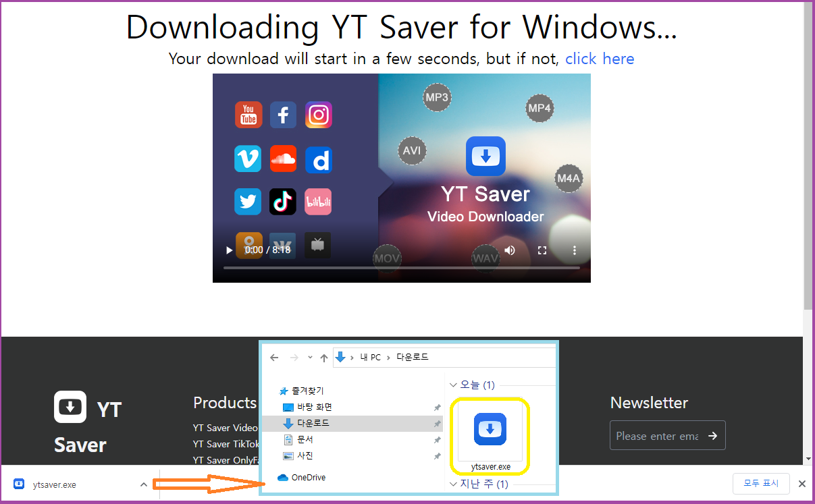
Task: Click the page scrollbar down arrow
Action: pyautogui.click(x=808, y=459)
